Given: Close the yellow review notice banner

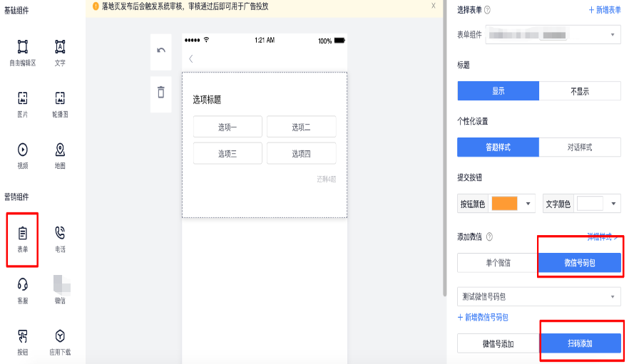Looking at the screenshot, I should point(433,6).
